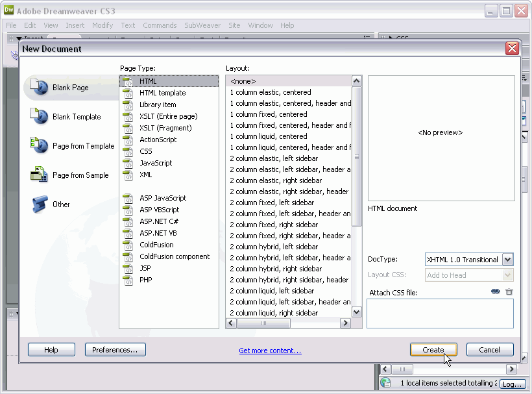Viewport: 532px width, 394px height.
Task: Click the Layout list horizontal scrollbar thumb
Action: pyautogui.click(x=263, y=323)
